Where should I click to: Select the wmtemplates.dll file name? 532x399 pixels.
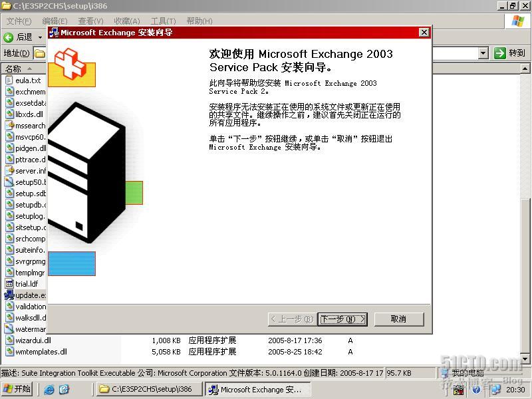[x=41, y=352]
